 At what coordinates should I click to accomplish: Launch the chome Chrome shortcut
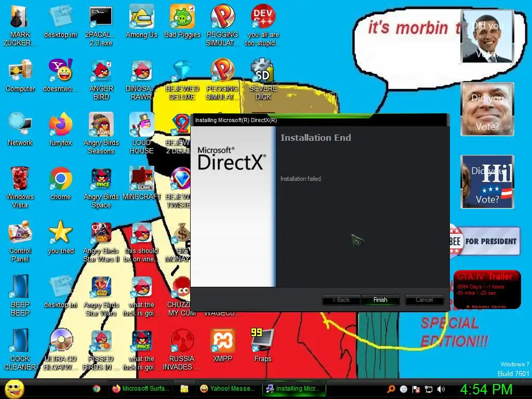coord(60,183)
